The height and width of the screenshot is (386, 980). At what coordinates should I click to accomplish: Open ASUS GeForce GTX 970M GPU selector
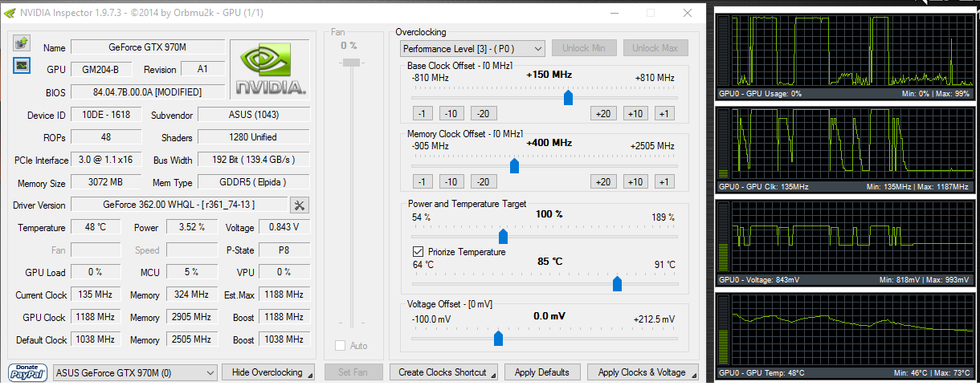tap(134, 372)
